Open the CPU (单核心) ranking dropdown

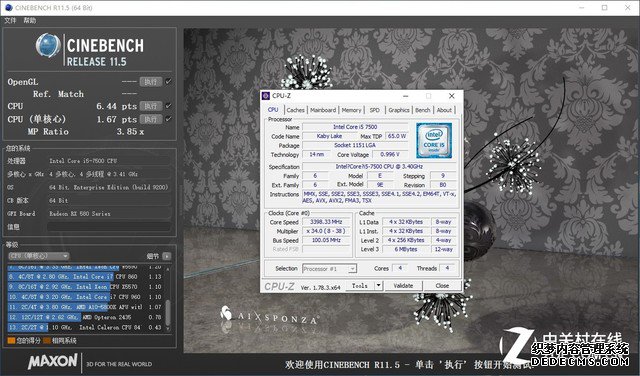pyautogui.click(x=39, y=256)
